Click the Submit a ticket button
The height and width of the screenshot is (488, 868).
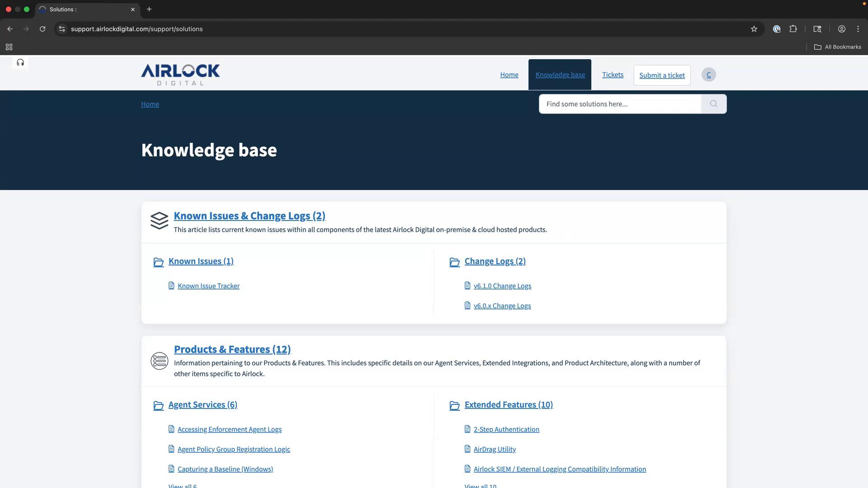pyautogui.click(x=661, y=75)
